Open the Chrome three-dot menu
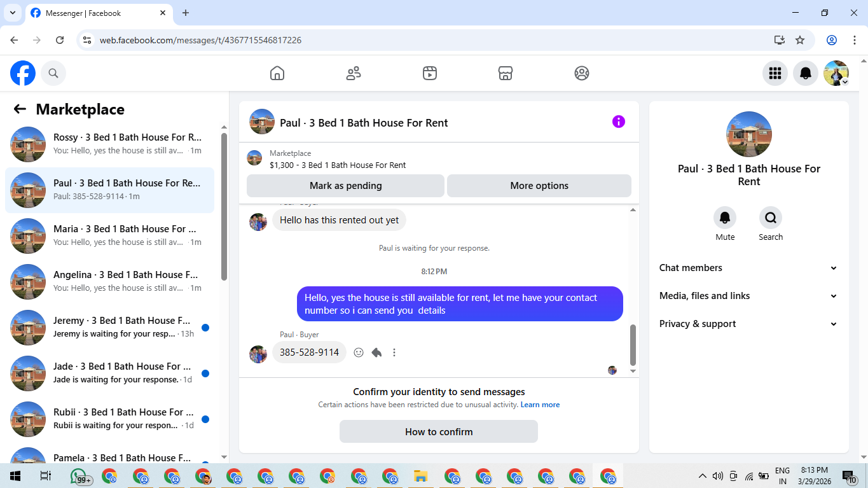Screen dimensions: 868x488 [x=853, y=40]
